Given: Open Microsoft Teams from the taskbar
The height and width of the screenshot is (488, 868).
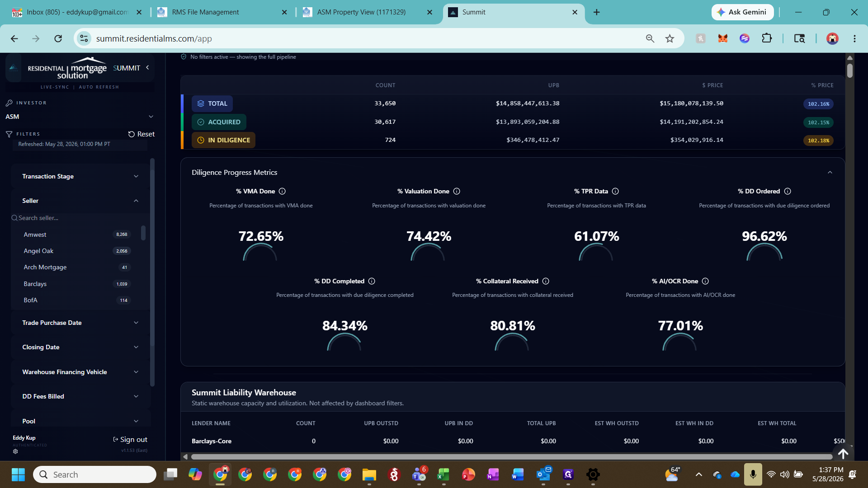Looking at the screenshot, I should (419, 474).
